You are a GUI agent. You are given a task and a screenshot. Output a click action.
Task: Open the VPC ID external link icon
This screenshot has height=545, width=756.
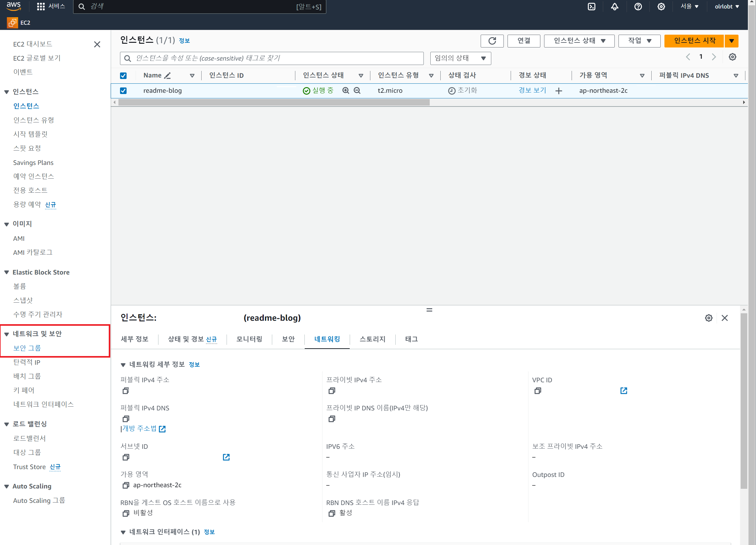click(623, 391)
